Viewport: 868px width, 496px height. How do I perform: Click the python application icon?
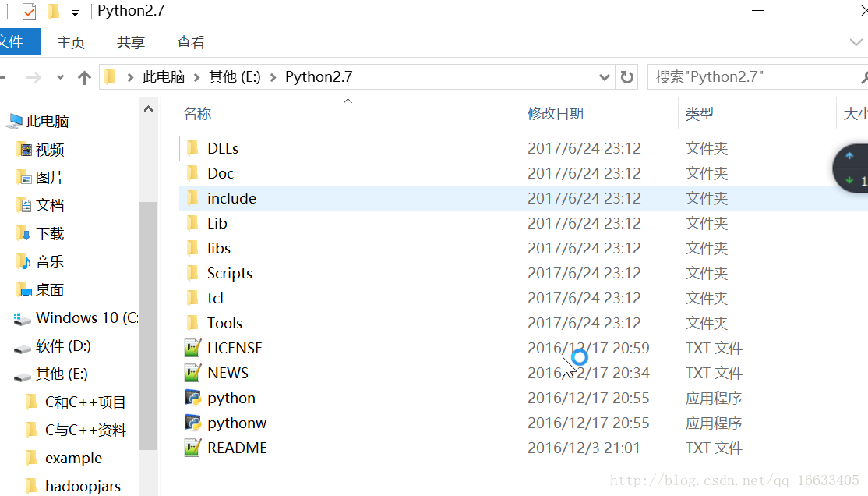pos(192,398)
